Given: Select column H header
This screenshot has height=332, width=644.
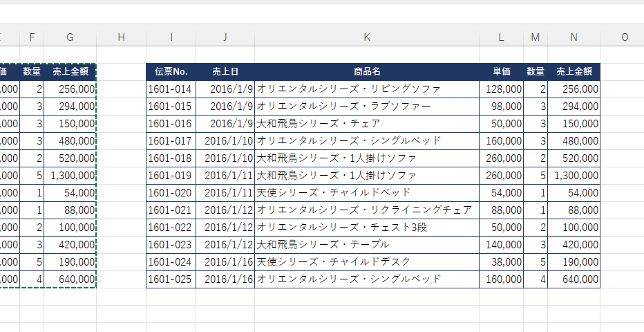Looking at the screenshot, I should [121, 37].
